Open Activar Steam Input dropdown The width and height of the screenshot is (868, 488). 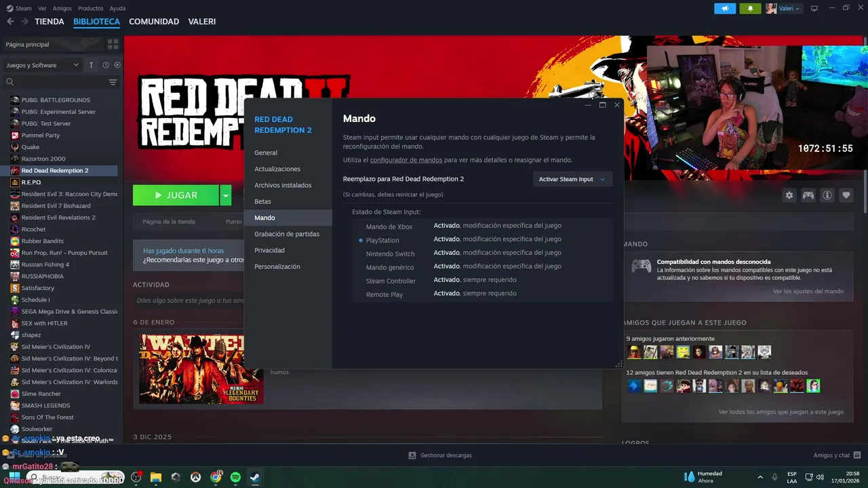tap(572, 179)
